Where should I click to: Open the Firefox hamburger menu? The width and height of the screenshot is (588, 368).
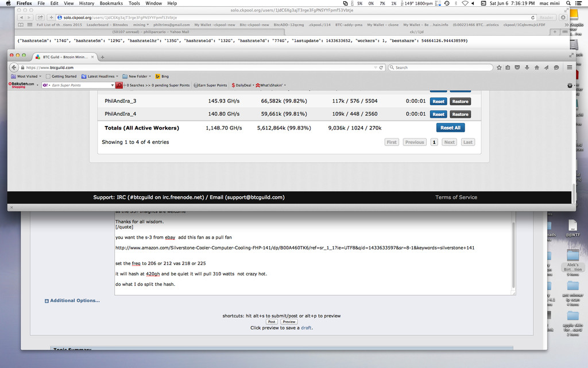click(569, 68)
